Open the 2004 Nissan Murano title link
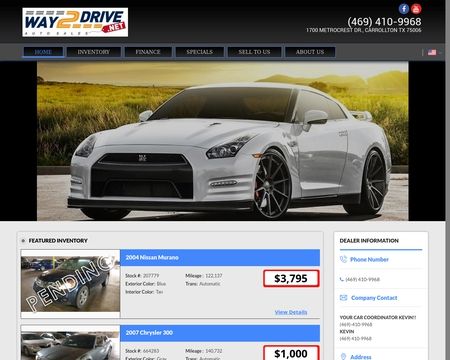 coord(152,257)
